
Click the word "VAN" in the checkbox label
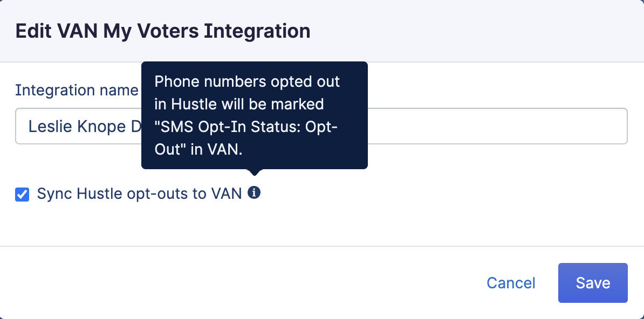[227, 193]
